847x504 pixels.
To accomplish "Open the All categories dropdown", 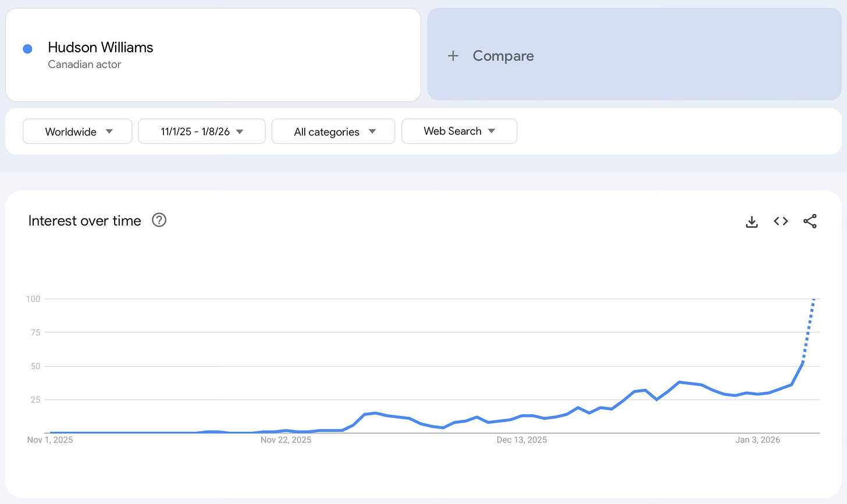I will click(x=333, y=131).
